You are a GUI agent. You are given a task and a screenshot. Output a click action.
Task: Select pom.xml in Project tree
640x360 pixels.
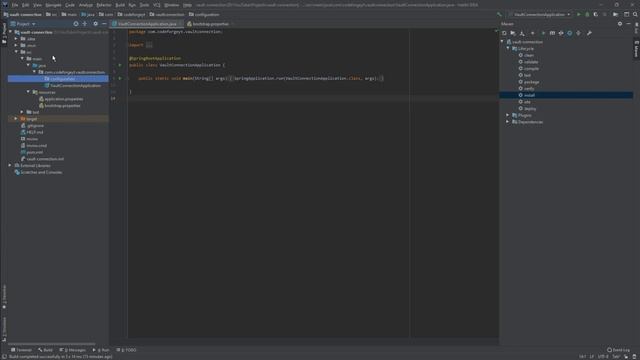(x=32, y=152)
